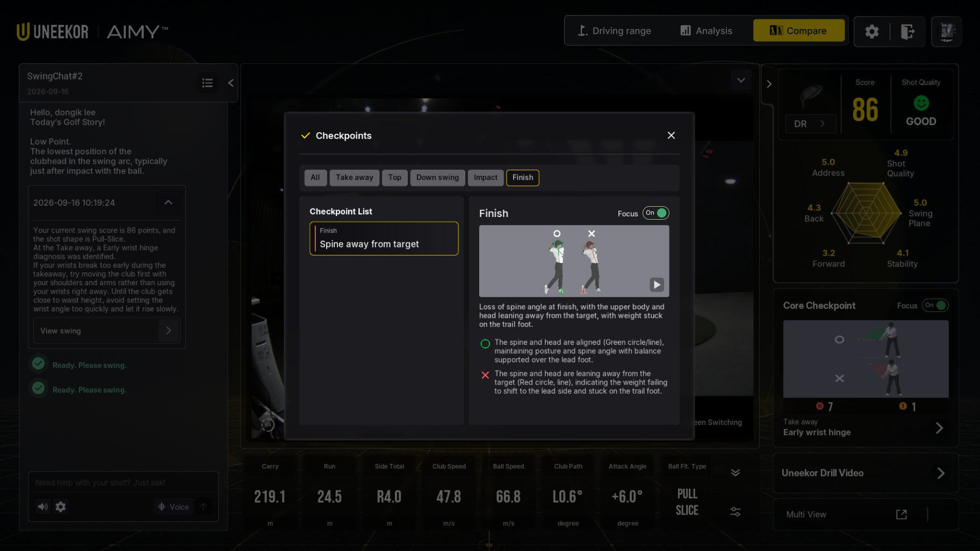Image resolution: width=980 pixels, height=551 pixels.
Task: Click the Attack Angle +6.0° value
Action: click(x=627, y=497)
